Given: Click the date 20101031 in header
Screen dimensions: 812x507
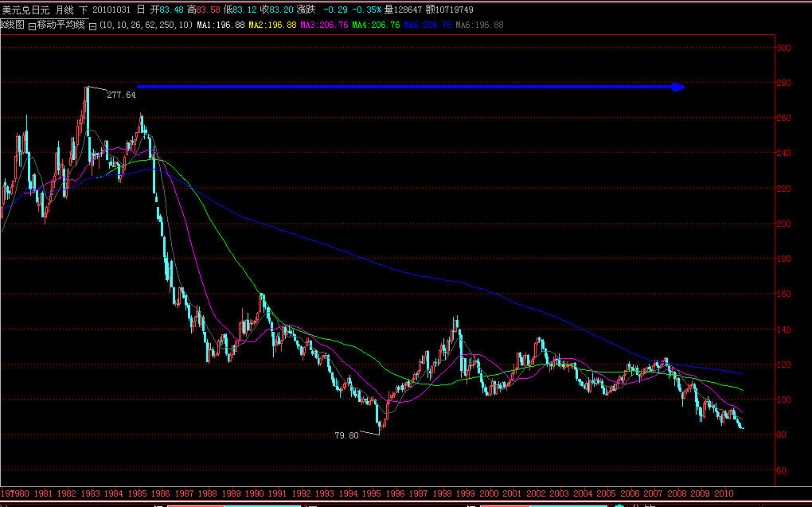Looking at the screenshot, I should pos(113,10).
